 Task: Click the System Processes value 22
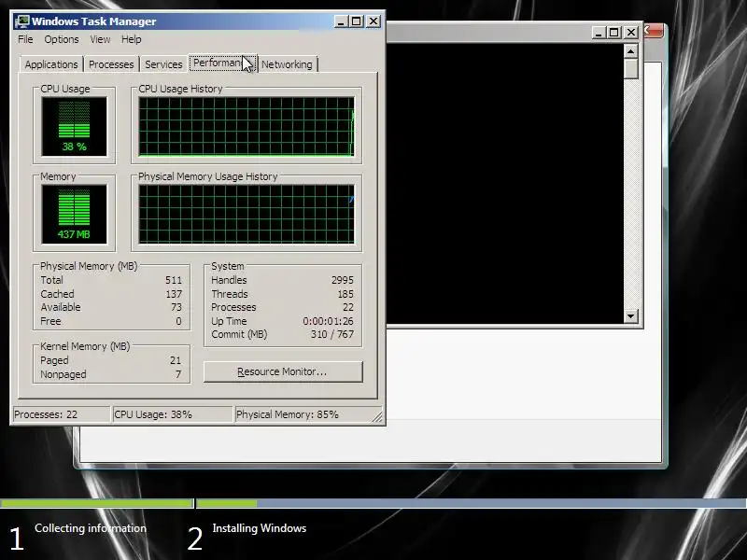(348, 307)
